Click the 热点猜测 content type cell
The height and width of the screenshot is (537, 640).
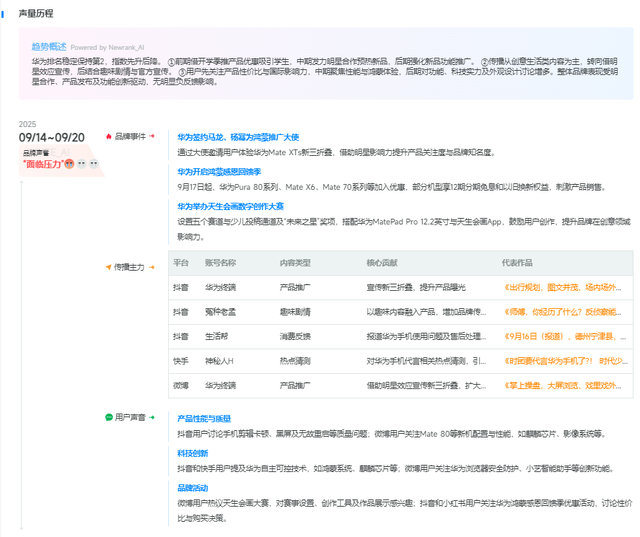tap(295, 361)
